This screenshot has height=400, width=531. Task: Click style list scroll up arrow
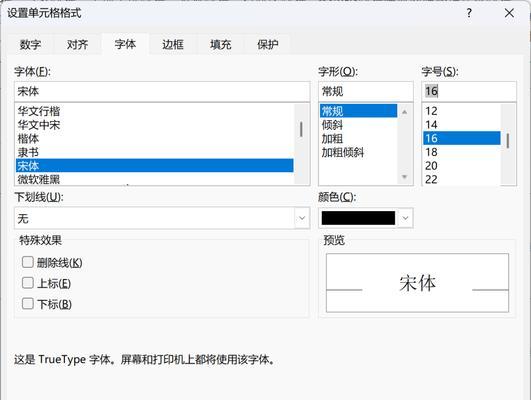404,112
